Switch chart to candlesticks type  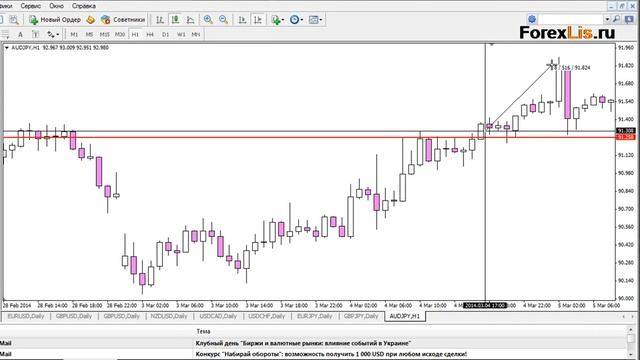(x=176, y=20)
